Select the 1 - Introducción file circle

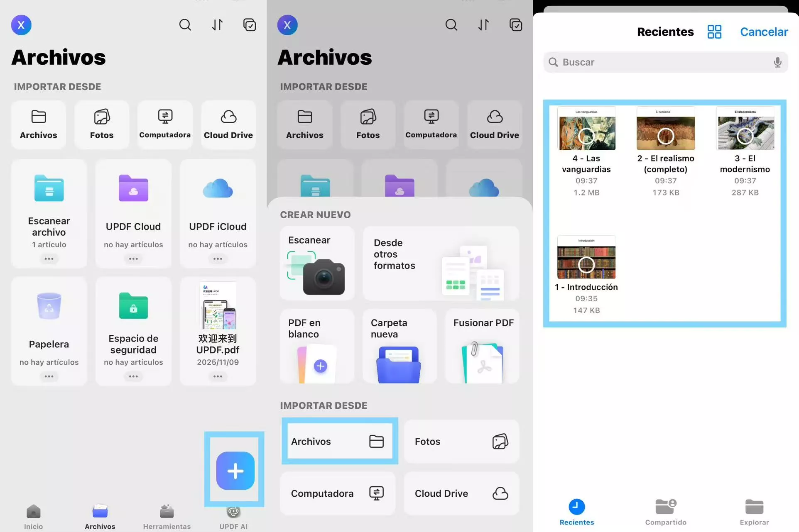[x=586, y=265]
